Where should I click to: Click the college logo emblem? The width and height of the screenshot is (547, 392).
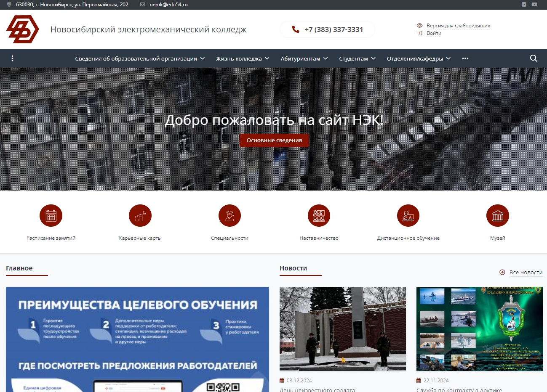tap(23, 29)
